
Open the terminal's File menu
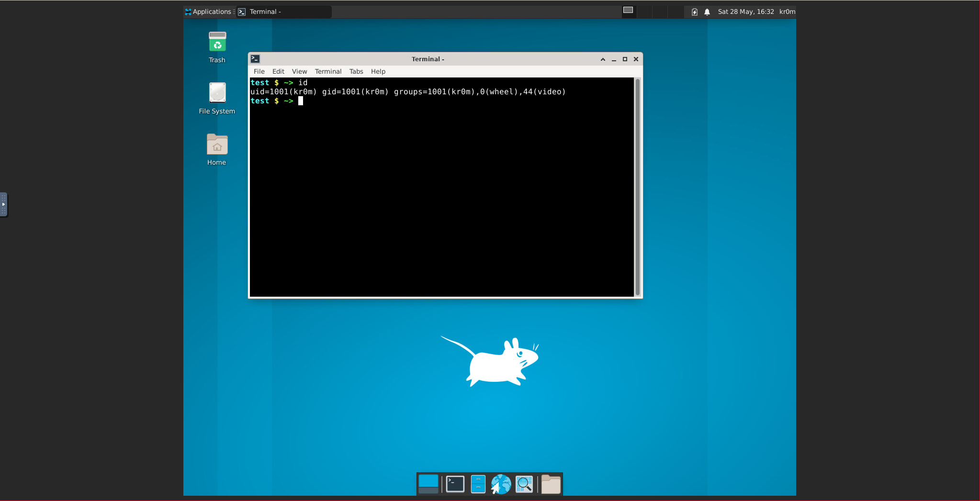click(x=259, y=71)
